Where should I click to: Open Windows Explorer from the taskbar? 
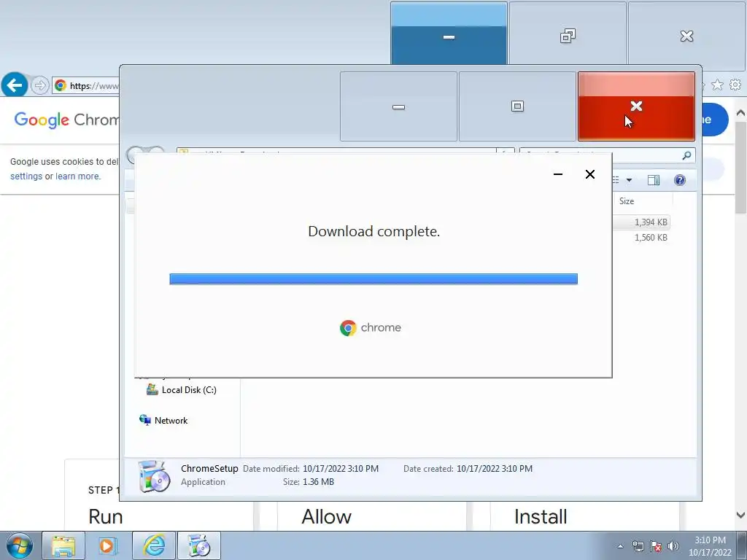(63, 545)
